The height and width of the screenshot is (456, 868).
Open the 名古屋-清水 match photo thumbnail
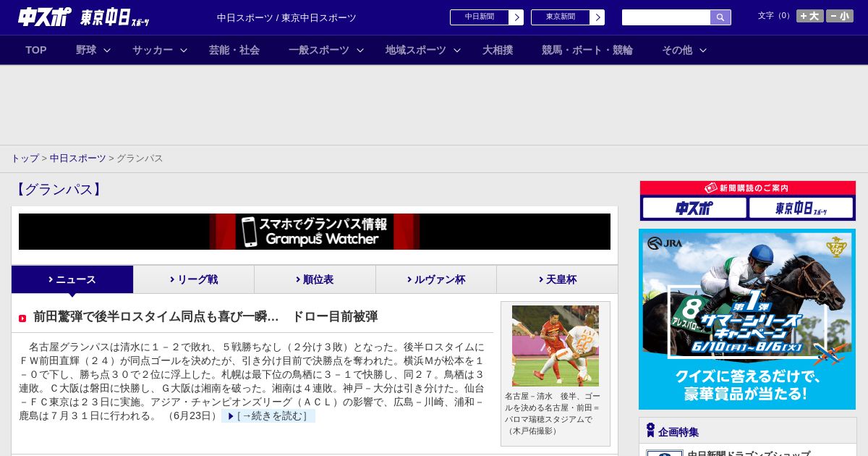point(556,346)
